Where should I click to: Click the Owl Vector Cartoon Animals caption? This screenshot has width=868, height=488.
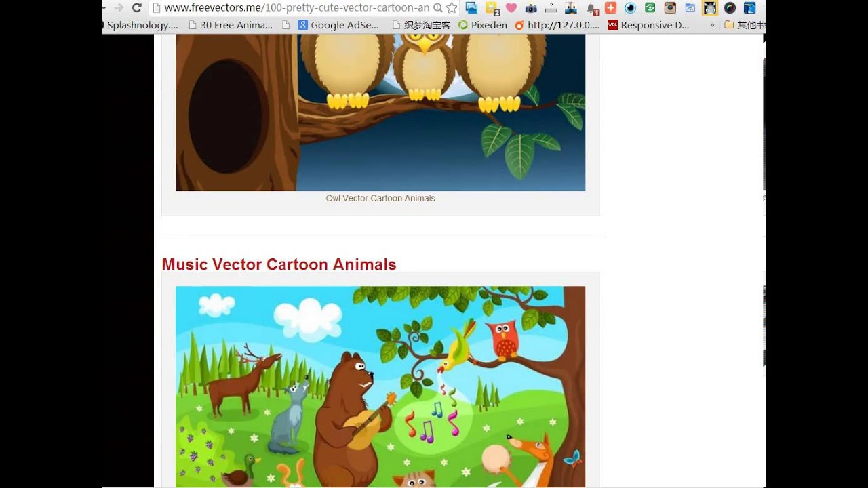tap(380, 198)
